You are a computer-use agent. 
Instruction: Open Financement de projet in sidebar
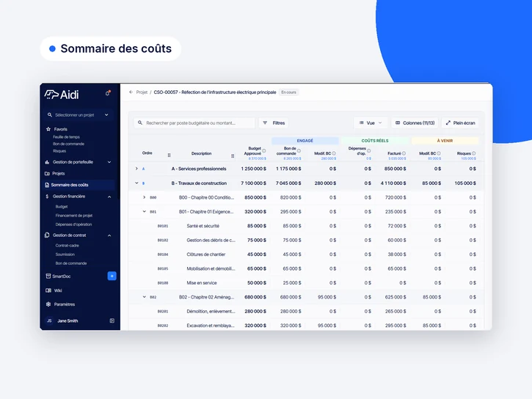[x=74, y=215]
